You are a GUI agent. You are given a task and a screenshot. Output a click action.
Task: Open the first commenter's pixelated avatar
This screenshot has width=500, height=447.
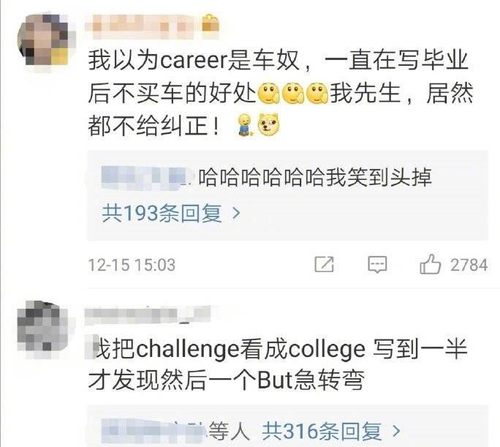(42, 39)
